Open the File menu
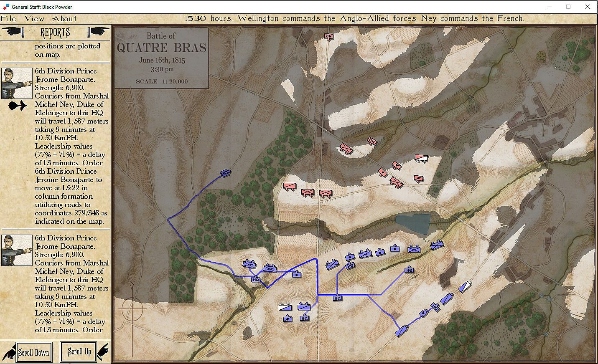The height and width of the screenshot is (364, 598). point(8,19)
